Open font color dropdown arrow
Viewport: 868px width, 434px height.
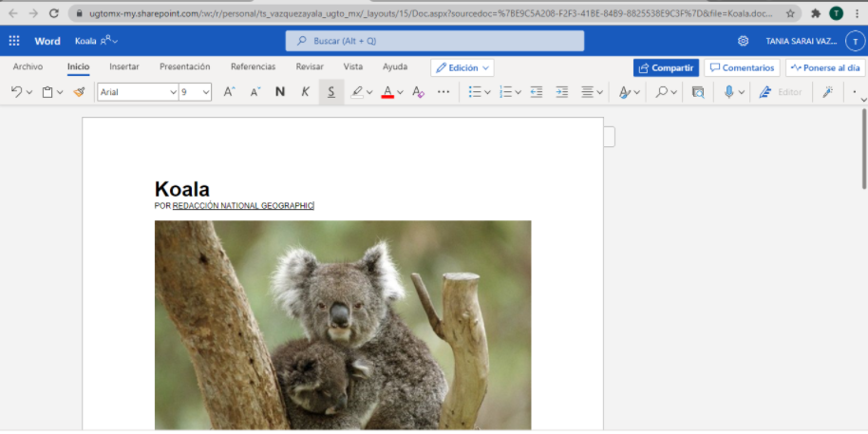[400, 92]
